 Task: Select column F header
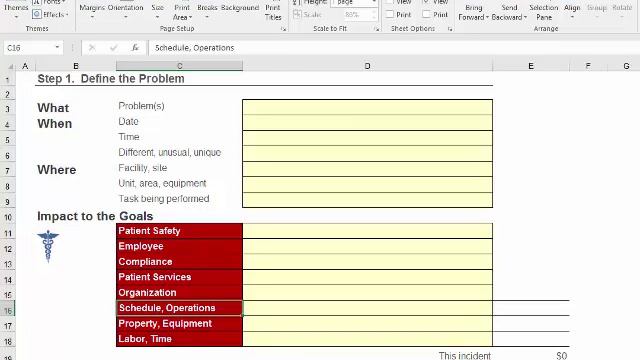(588, 66)
